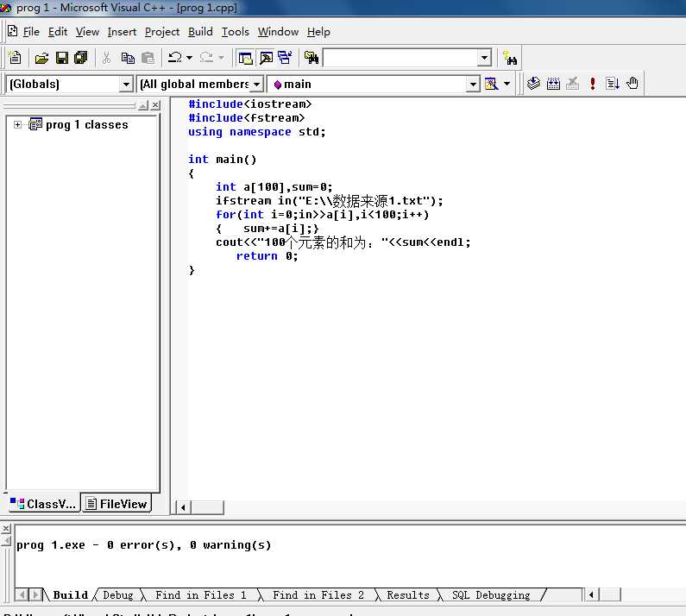The width and height of the screenshot is (686, 616).
Task: Select the Build output tab
Action: click(71, 594)
